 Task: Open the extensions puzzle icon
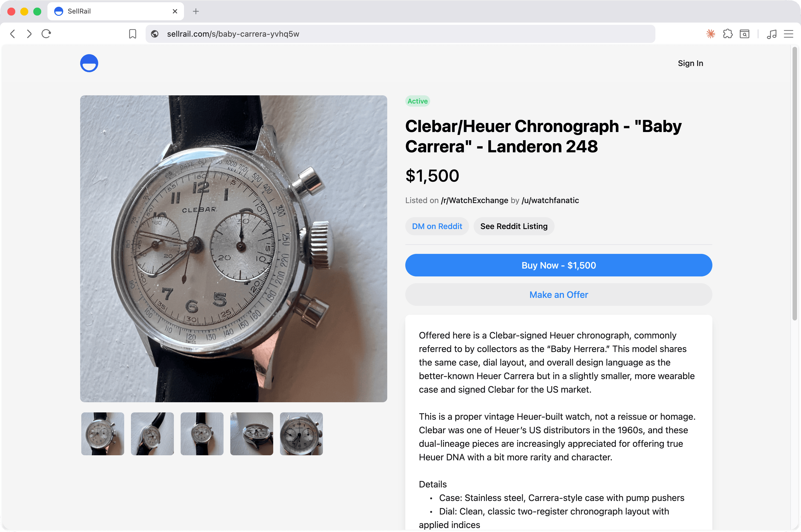728,34
